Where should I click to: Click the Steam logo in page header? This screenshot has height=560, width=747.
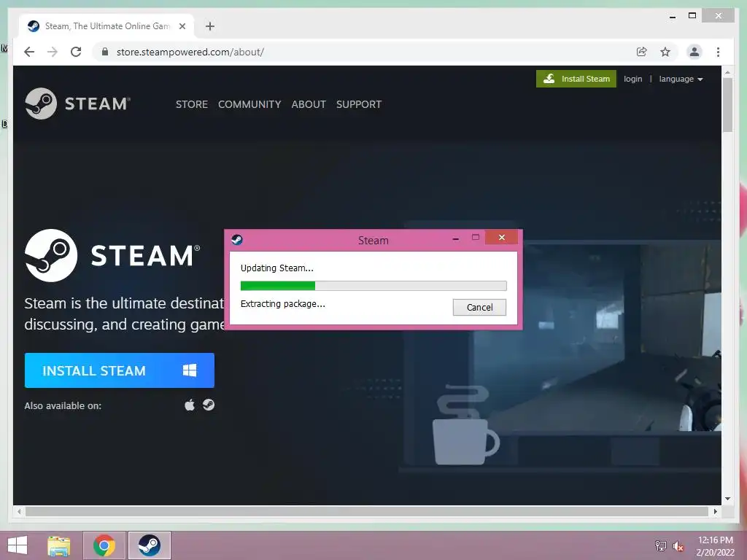77,104
